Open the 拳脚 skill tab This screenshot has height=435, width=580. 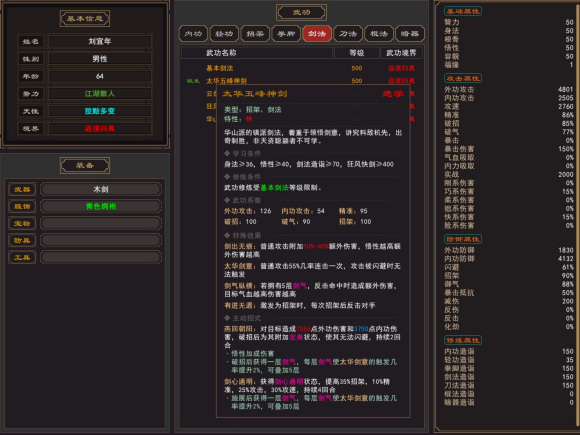(286, 34)
